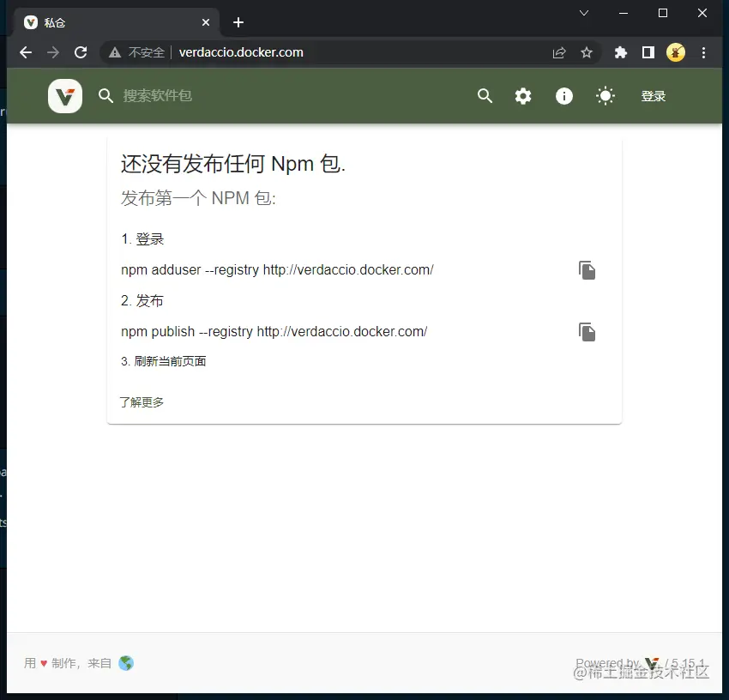This screenshot has height=700, width=729.
Task: Copy the npm publish command
Action: point(587,332)
